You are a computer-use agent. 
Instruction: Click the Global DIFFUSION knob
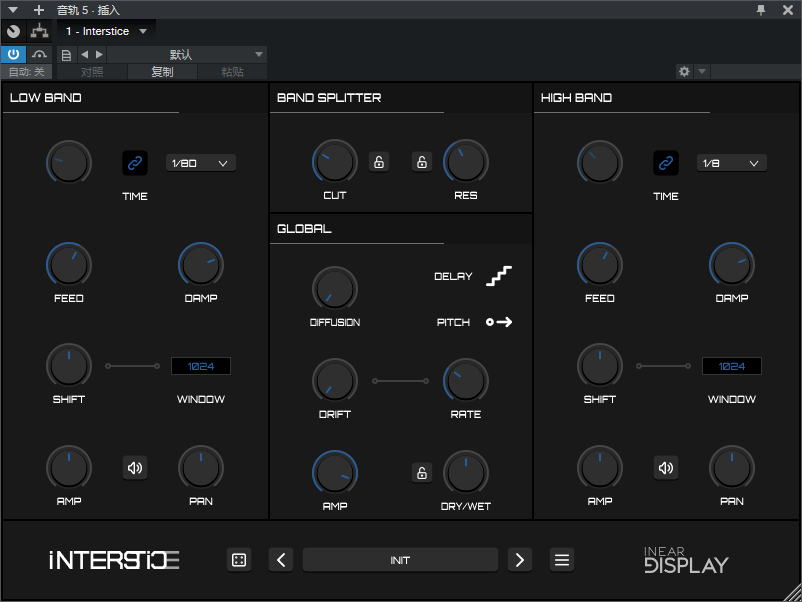click(x=335, y=288)
